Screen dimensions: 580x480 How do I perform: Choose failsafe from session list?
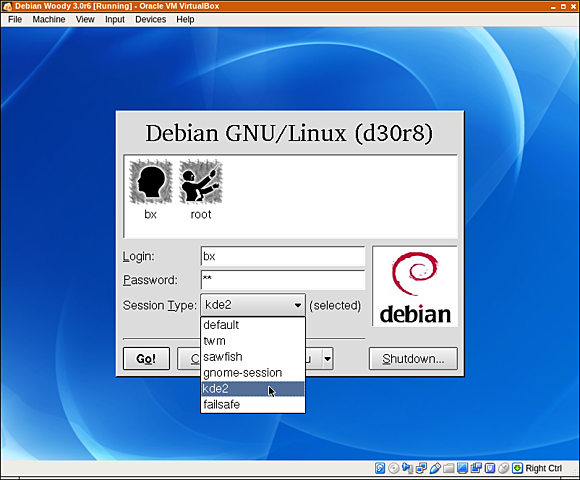(x=253, y=405)
